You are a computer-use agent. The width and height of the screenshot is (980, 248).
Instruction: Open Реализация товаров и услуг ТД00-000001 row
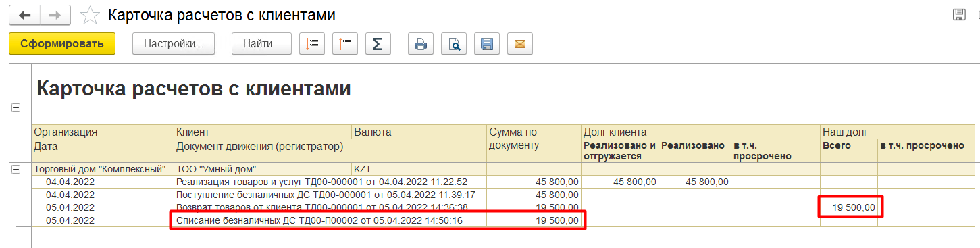[x=330, y=181]
